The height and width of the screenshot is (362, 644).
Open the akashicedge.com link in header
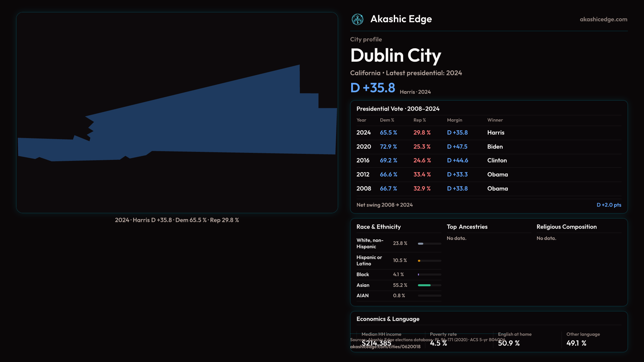[x=603, y=19]
